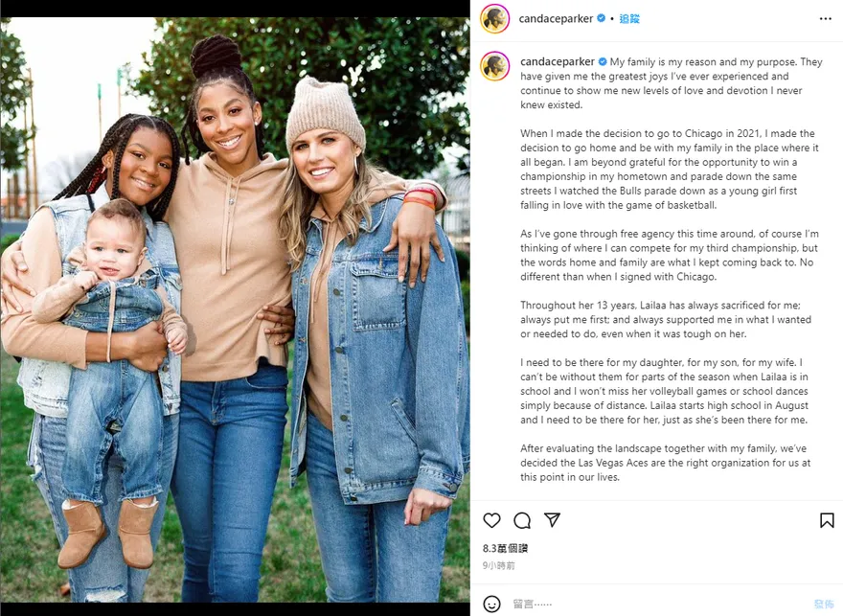Click the caption text about Las Vegas Aces
843x616 pixels.
(x=665, y=463)
